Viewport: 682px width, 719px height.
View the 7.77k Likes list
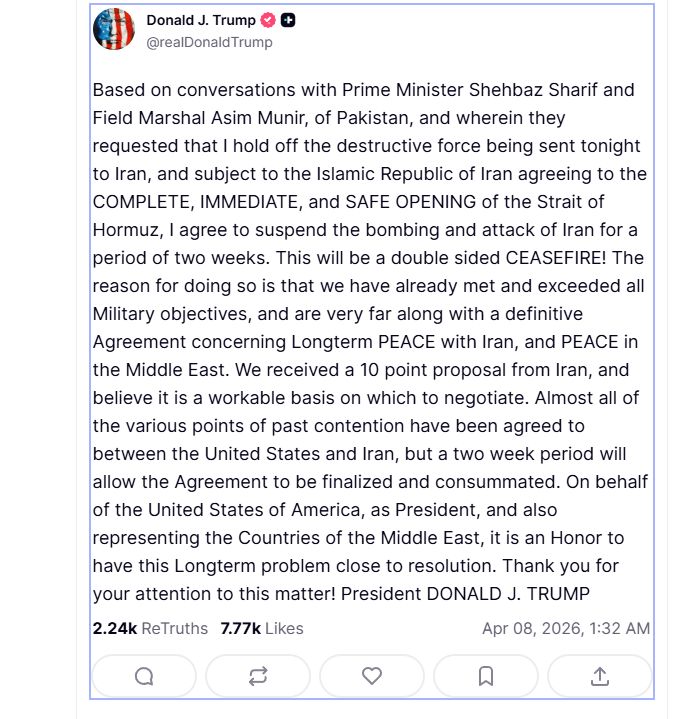(262, 629)
